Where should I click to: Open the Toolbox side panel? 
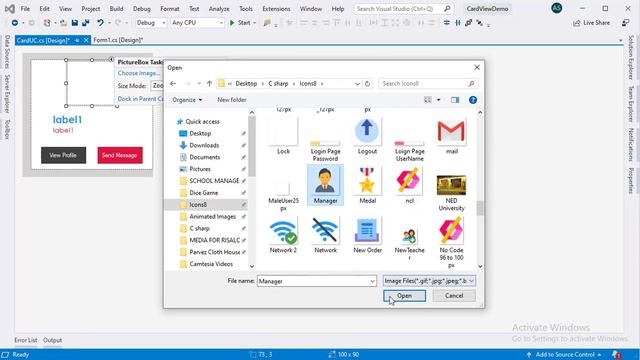[7, 129]
